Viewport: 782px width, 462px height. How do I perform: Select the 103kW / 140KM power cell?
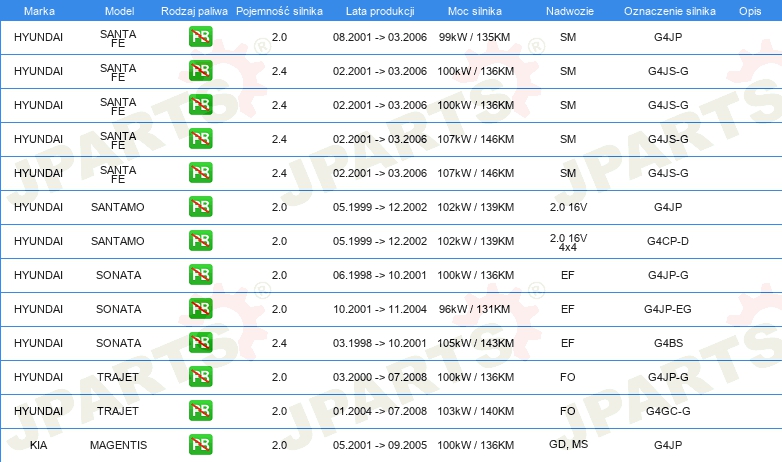pyautogui.click(x=475, y=411)
